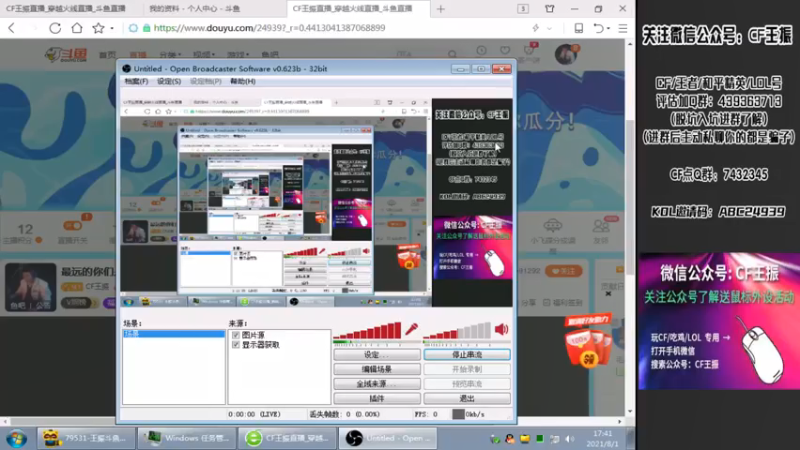This screenshot has height=450, width=800.
Task: Open the Douyu favorites heart icon
Action: [505, 51]
